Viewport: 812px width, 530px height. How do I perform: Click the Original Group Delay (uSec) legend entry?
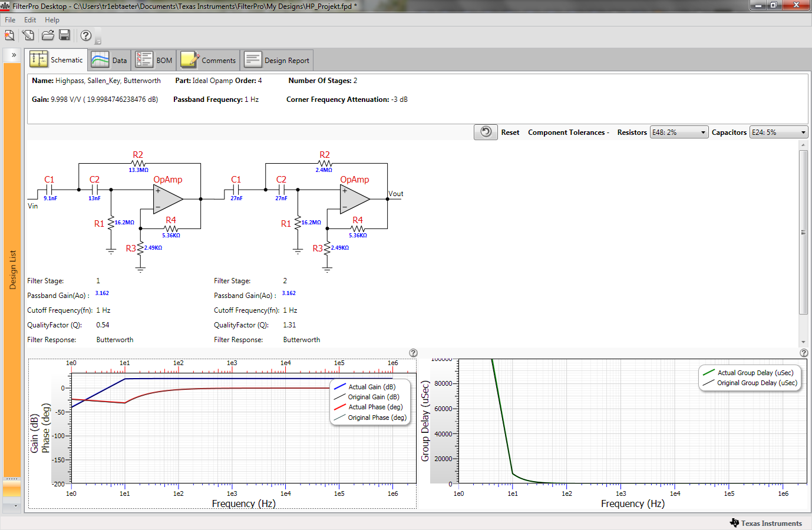[750, 383]
